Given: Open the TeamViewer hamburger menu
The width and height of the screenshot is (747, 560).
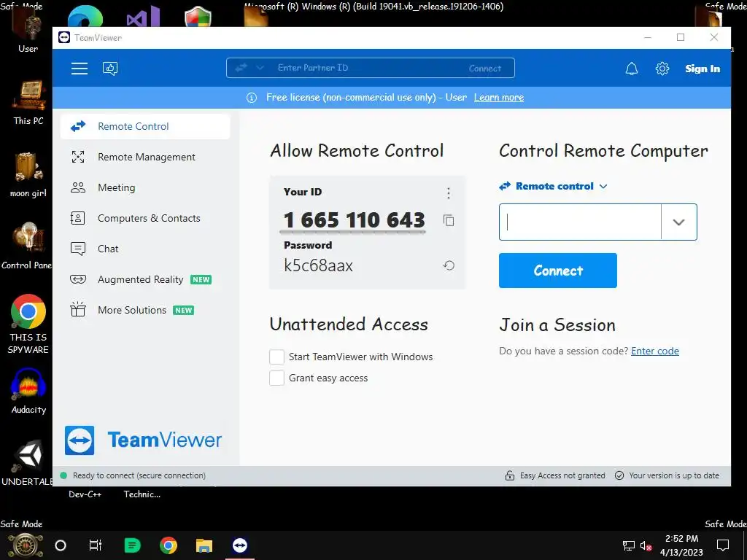Looking at the screenshot, I should coord(79,69).
